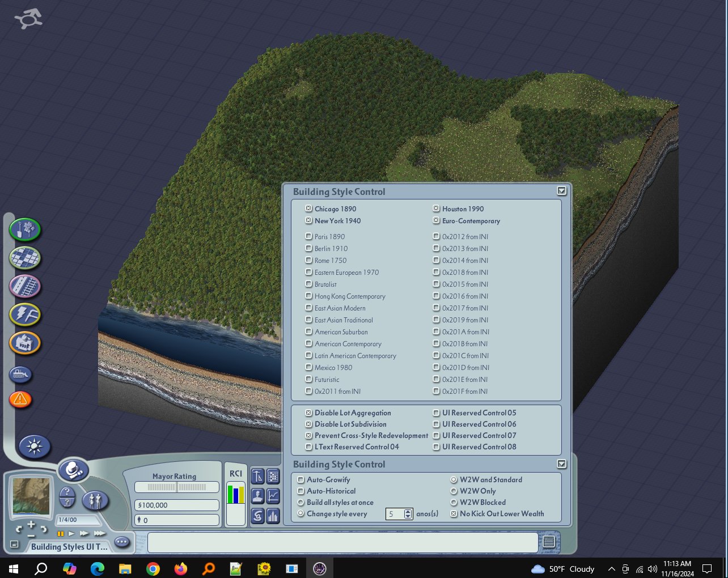Open the checkered grid data view icon
Viewport: 728px width, 578px height.
tap(273, 477)
